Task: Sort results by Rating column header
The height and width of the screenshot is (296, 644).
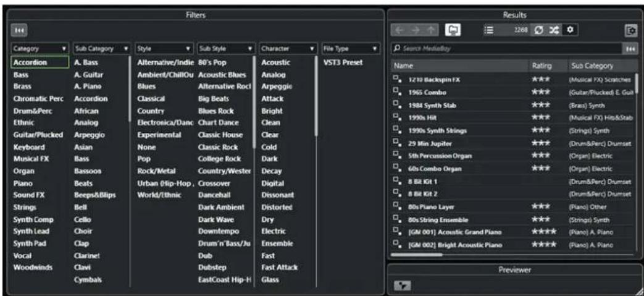Action: (x=548, y=66)
